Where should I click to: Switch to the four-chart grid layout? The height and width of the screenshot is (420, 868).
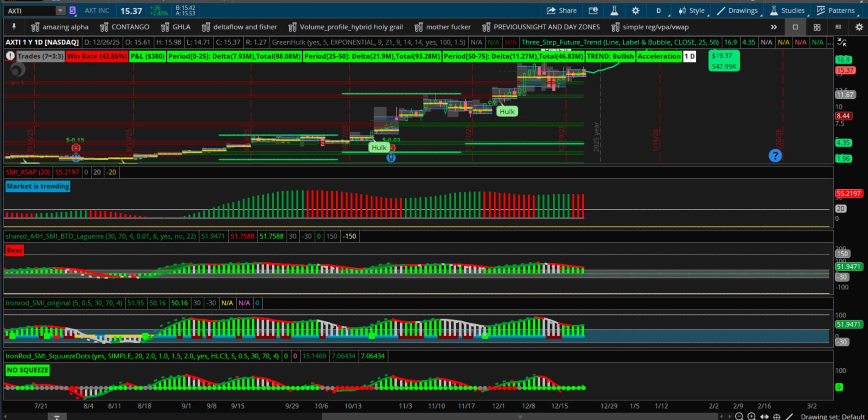[817, 27]
